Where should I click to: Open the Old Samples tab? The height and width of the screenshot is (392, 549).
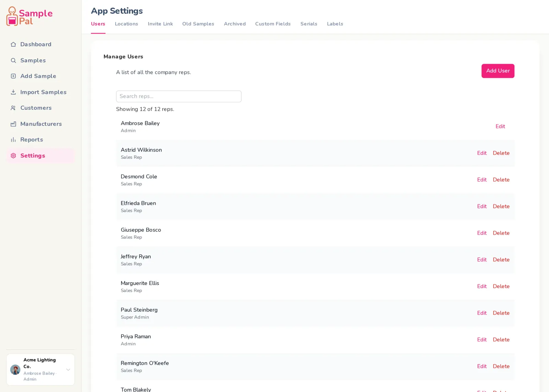tap(198, 24)
